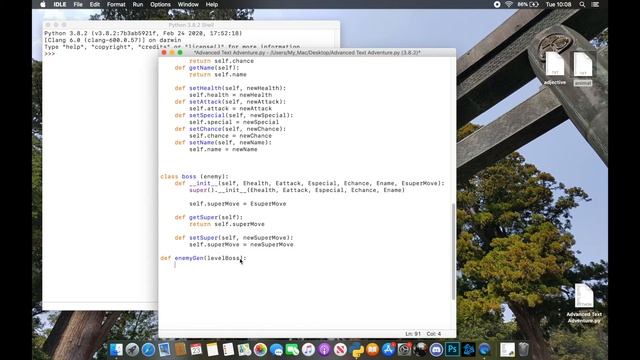Open orange Books icon in dock
Viewport: 640px width, 360px height.
[x=372, y=349]
